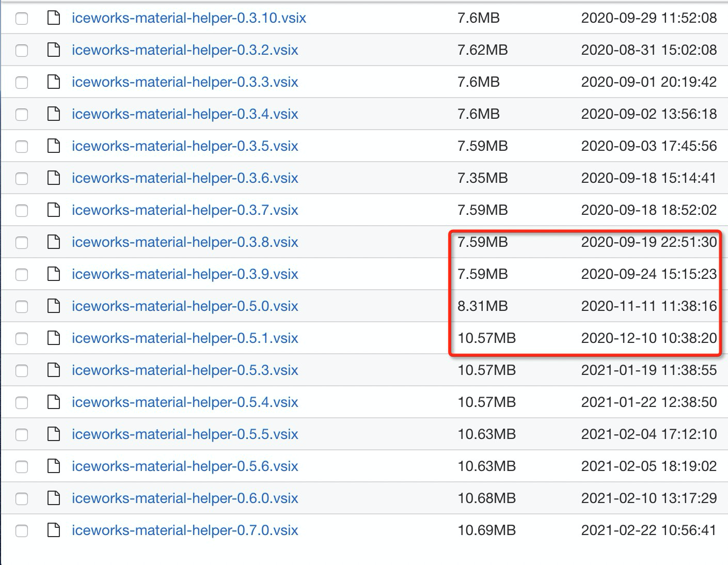Image resolution: width=728 pixels, height=565 pixels.
Task: Check the iceworks-material-helper-0.5.1.vsix checkbox
Action: pos(22,339)
